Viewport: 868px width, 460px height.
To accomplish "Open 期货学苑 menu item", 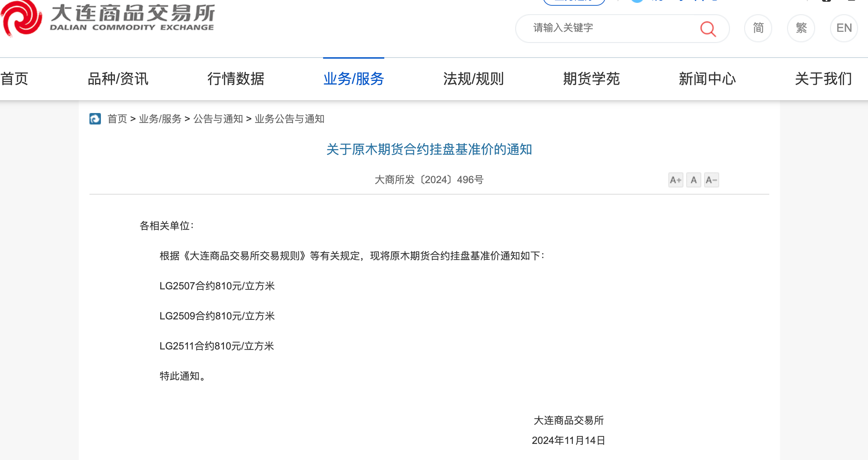I will point(591,79).
